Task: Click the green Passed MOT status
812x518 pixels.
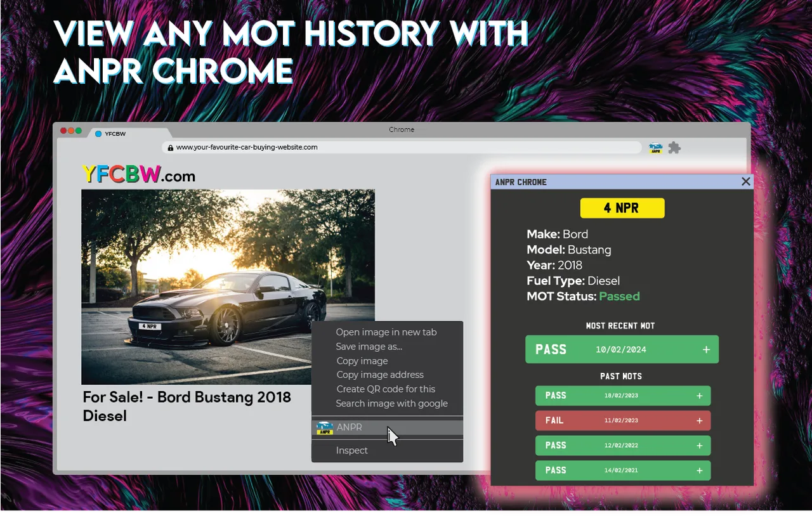Action: (x=619, y=296)
